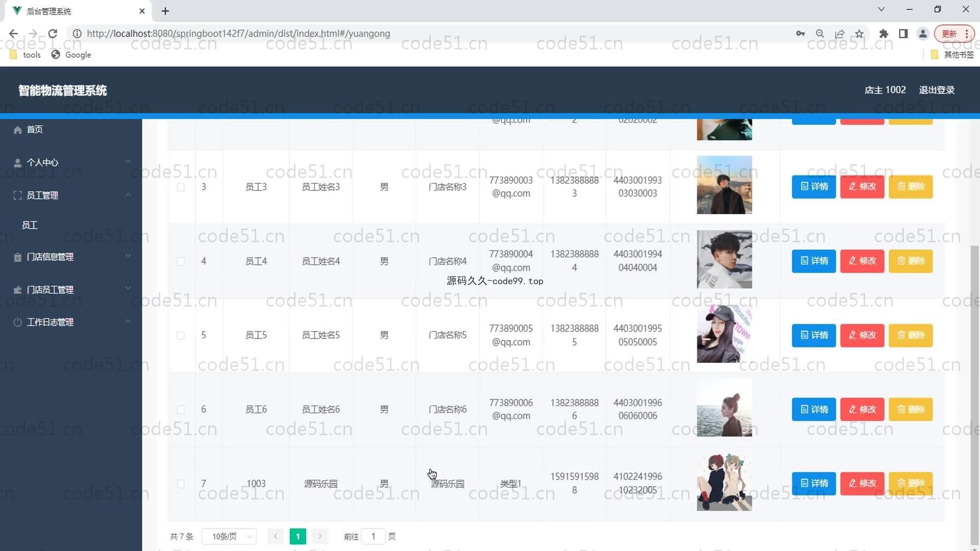Bookmark this page with the star icon
This screenshot has width=980, height=551.
pos(860,34)
